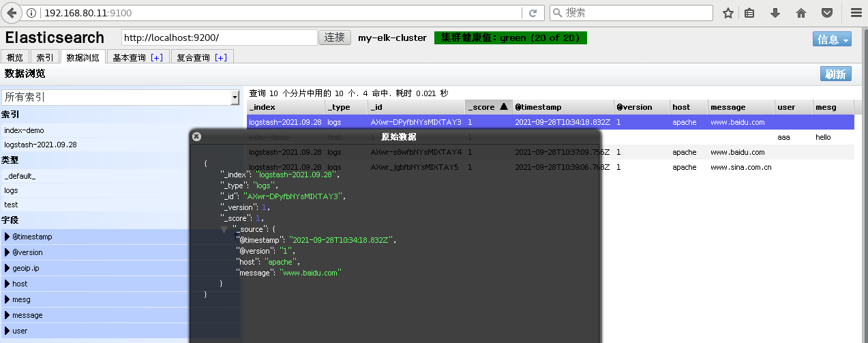Screen dimensions: 868x343
Task: Go to the browser home icon
Action: click(801, 13)
